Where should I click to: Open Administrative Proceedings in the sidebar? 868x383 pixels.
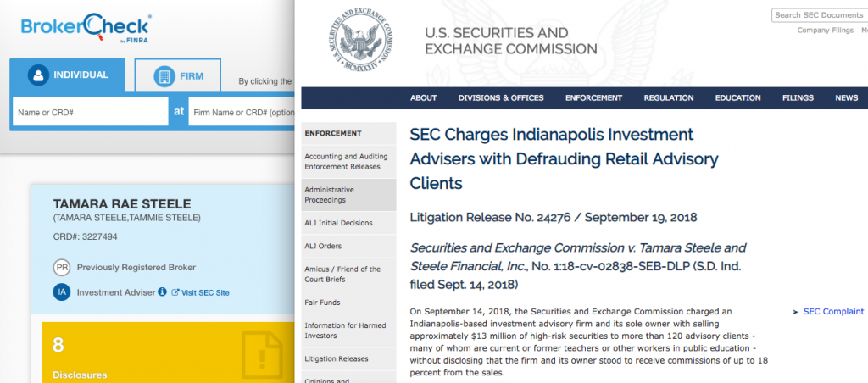(348, 195)
